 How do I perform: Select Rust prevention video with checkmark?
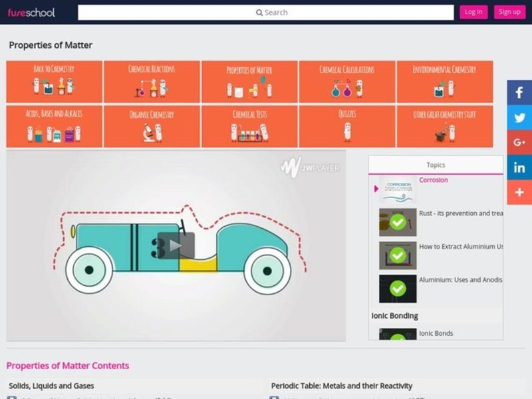coord(398,222)
